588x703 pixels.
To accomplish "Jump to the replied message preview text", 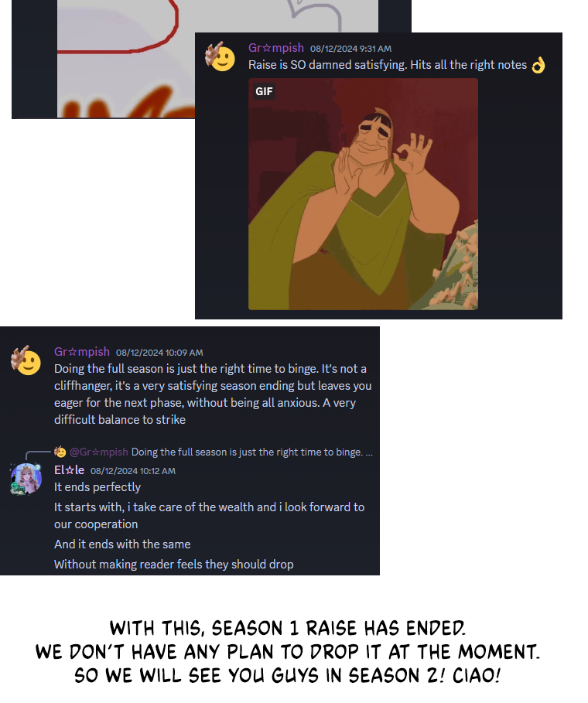I will point(252,452).
